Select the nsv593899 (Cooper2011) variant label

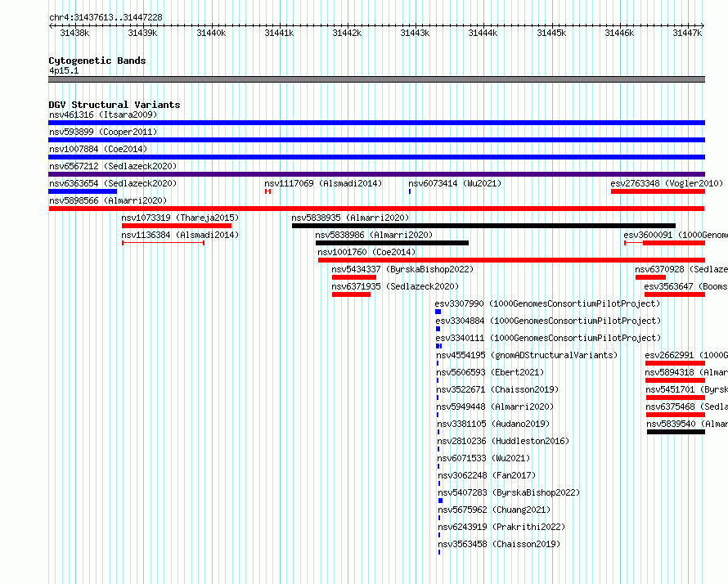coord(103,132)
